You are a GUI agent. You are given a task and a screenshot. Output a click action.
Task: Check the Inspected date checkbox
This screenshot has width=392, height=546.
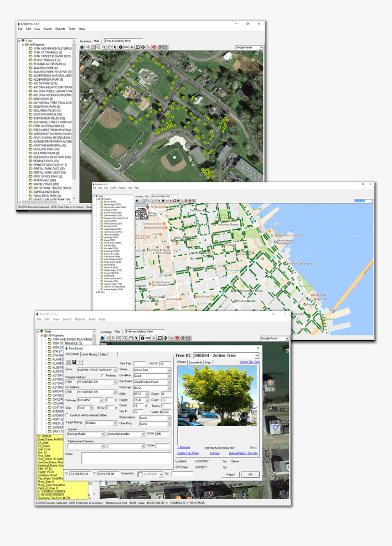[140, 474]
